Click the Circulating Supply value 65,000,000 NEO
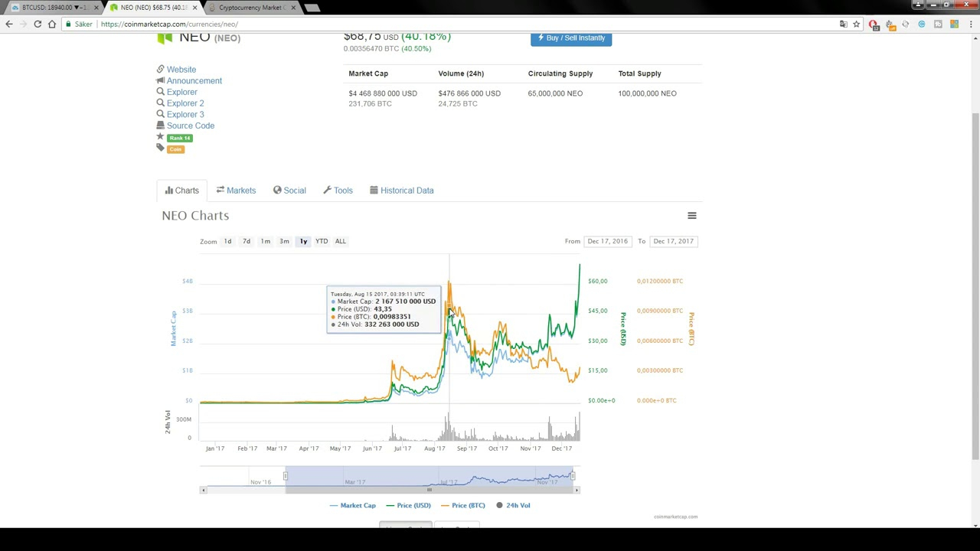980x551 pixels. [x=555, y=93]
